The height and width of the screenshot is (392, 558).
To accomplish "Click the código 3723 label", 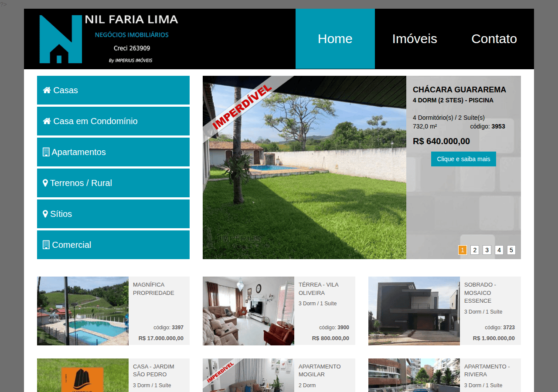I will click(x=500, y=328).
